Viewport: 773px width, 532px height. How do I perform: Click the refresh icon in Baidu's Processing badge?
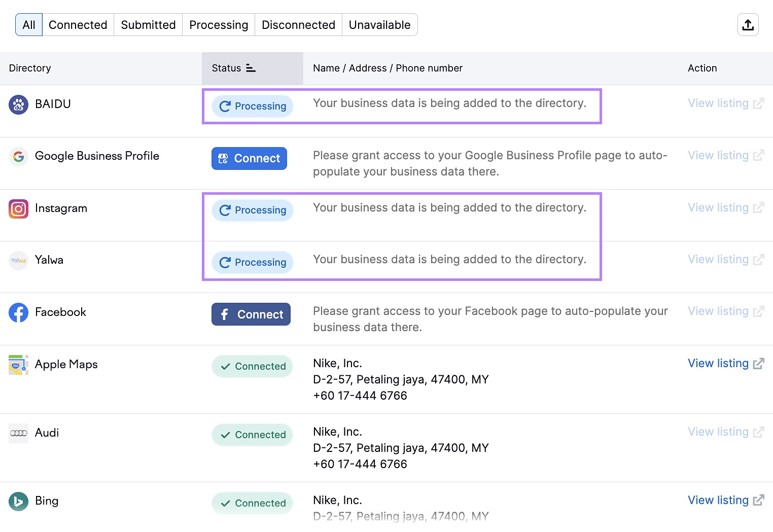tap(225, 106)
